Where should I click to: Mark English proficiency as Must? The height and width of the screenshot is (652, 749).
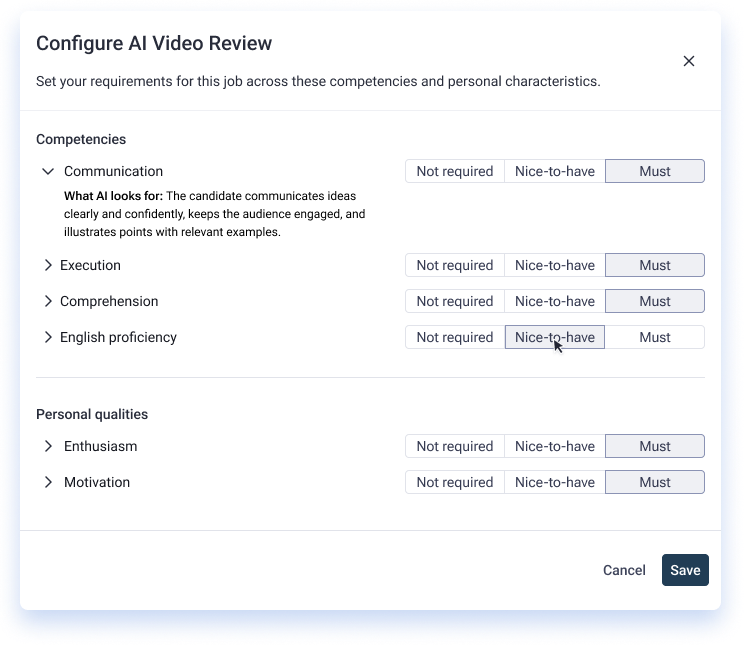[x=655, y=337]
